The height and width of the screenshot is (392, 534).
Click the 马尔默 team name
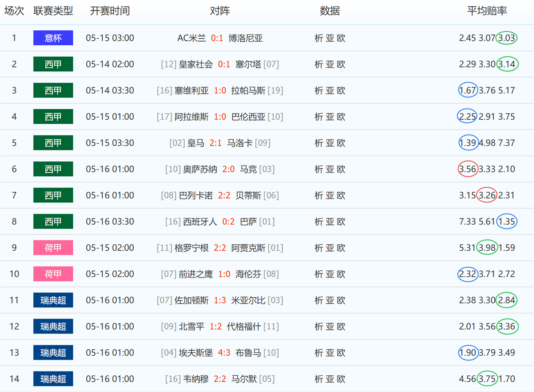point(244,379)
